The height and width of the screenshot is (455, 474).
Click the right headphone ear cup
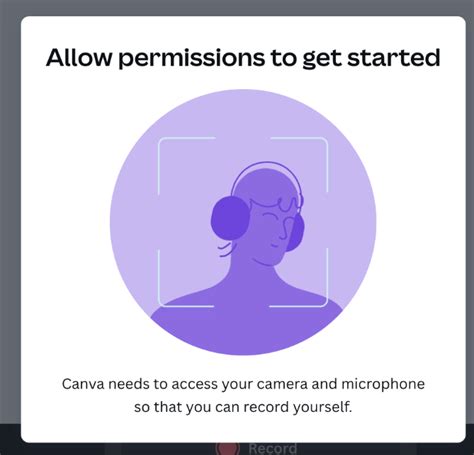click(x=295, y=232)
